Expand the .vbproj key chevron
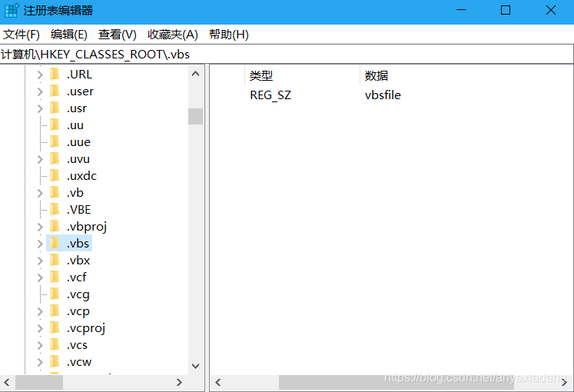Viewport: 574px width, 392px height. click(40, 227)
